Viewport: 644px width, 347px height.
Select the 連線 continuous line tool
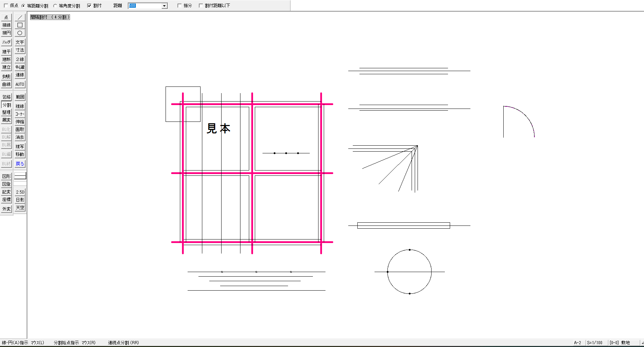point(20,75)
